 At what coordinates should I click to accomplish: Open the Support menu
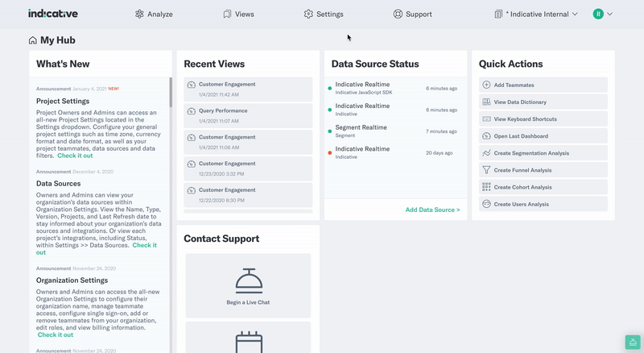[412, 14]
